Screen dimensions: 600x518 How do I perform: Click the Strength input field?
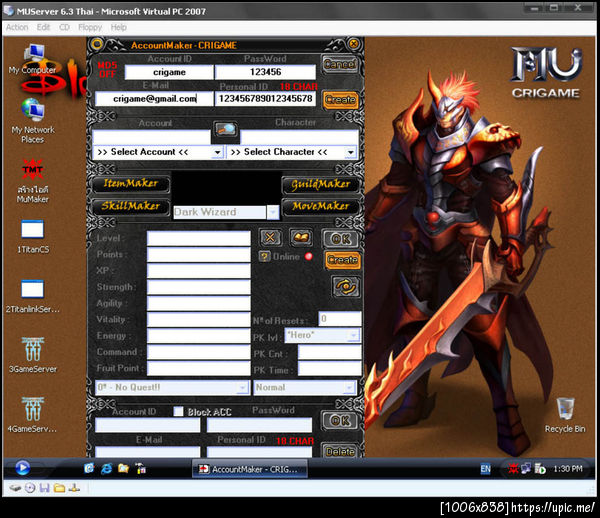(x=199, y=287)
